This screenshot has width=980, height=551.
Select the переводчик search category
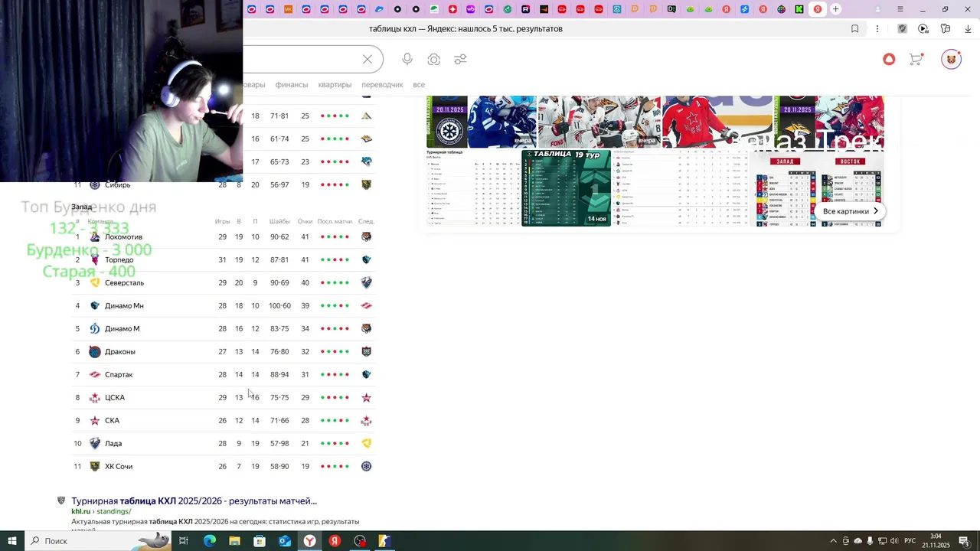tap(382, 85)
